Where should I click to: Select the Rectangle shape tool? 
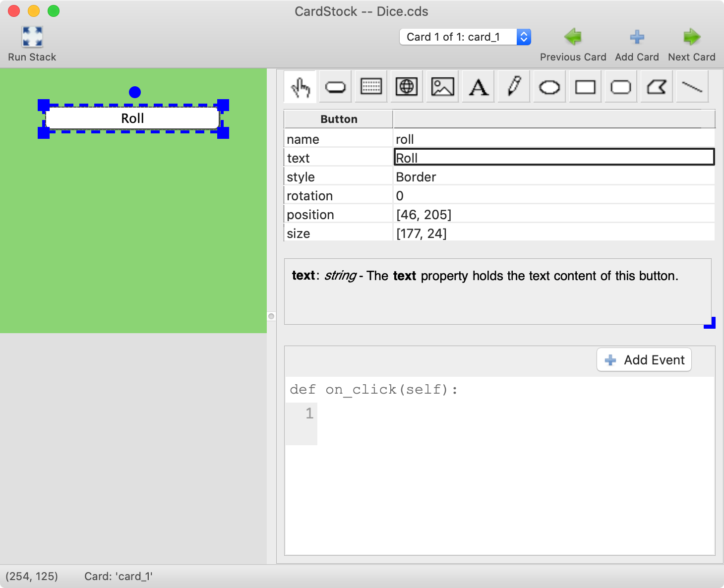coord(585,87)
